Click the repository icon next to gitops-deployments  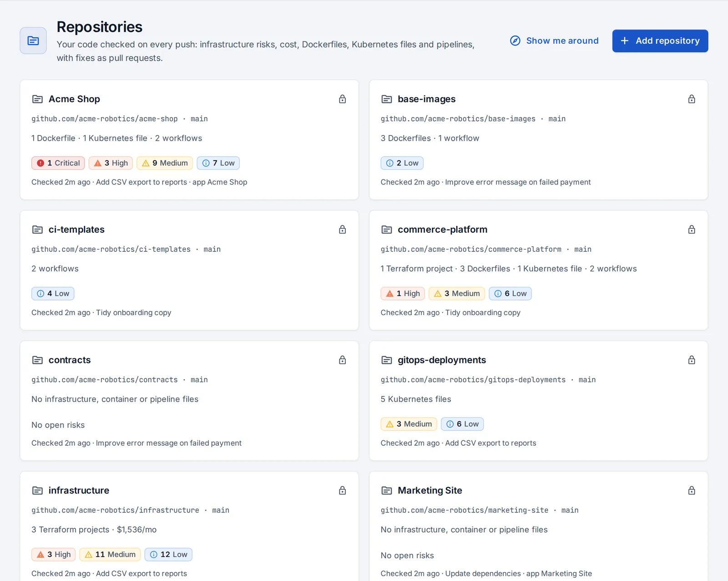387,360
